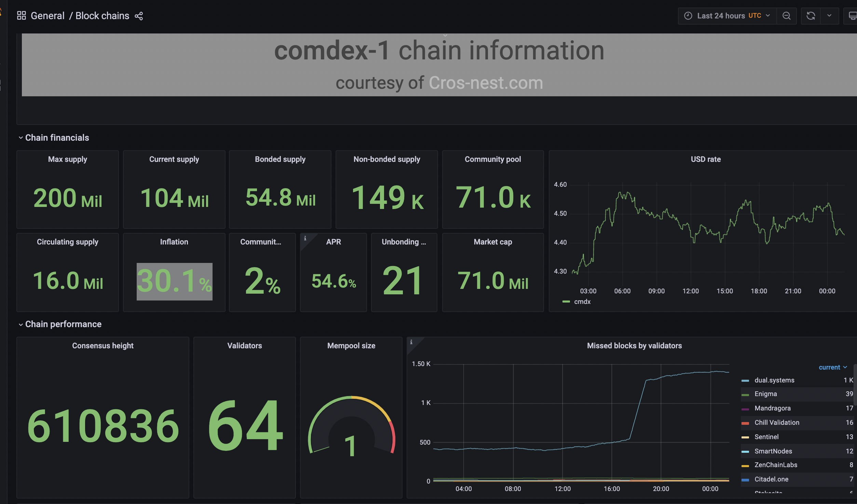The height and width of the screenshot is (504, 857).
Task: Click the APR panel info icon
Action: [305, 238]
